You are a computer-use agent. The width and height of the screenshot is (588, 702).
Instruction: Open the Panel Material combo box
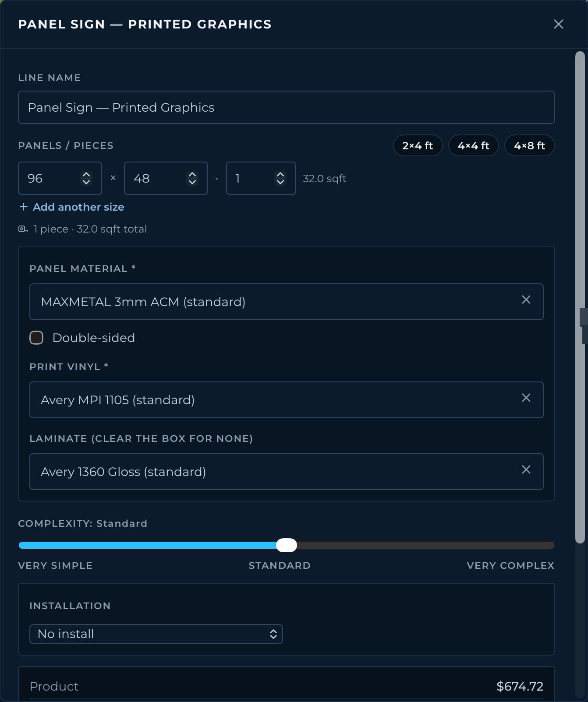(286, 302)
